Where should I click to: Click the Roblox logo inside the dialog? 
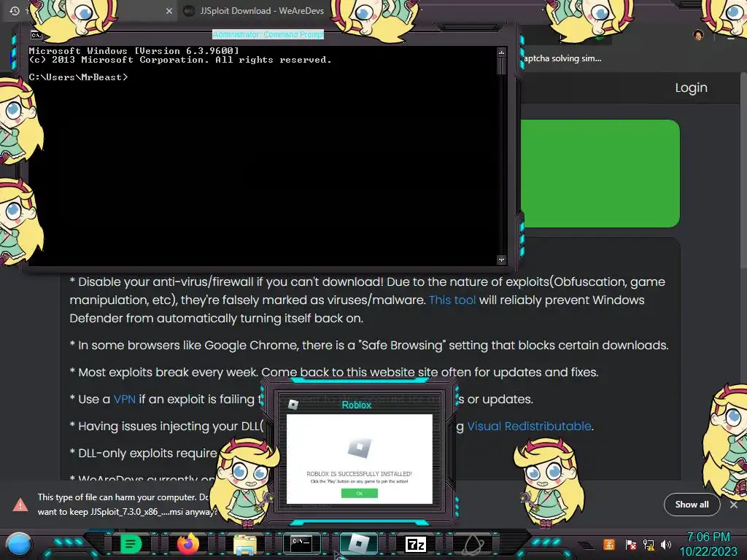pos(359,448)
